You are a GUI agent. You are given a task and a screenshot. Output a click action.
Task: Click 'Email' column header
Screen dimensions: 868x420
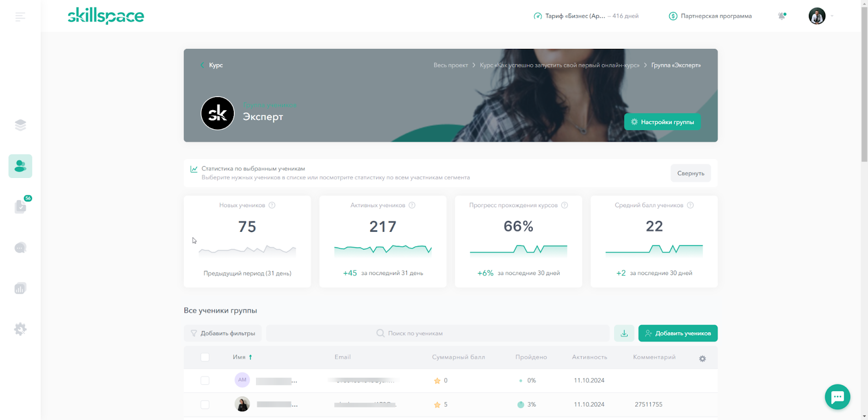(x=343, y=357)
